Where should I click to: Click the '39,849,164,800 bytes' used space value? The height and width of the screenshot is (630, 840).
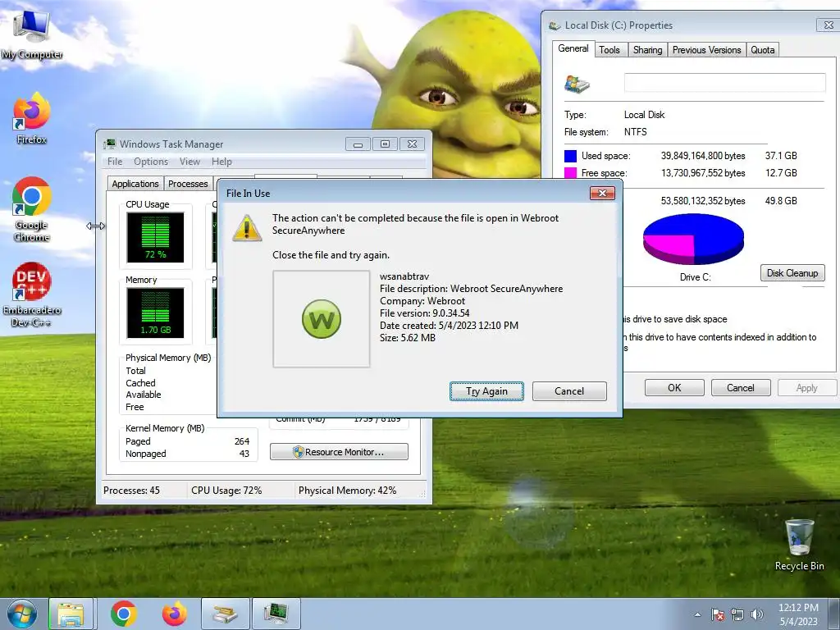pos(703,156)
